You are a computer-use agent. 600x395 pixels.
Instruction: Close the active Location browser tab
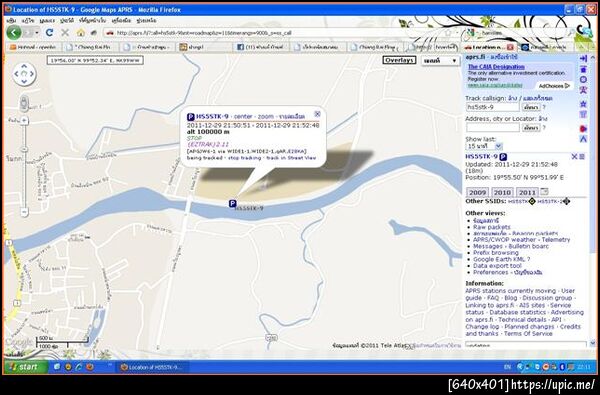[x=510, y=47]
